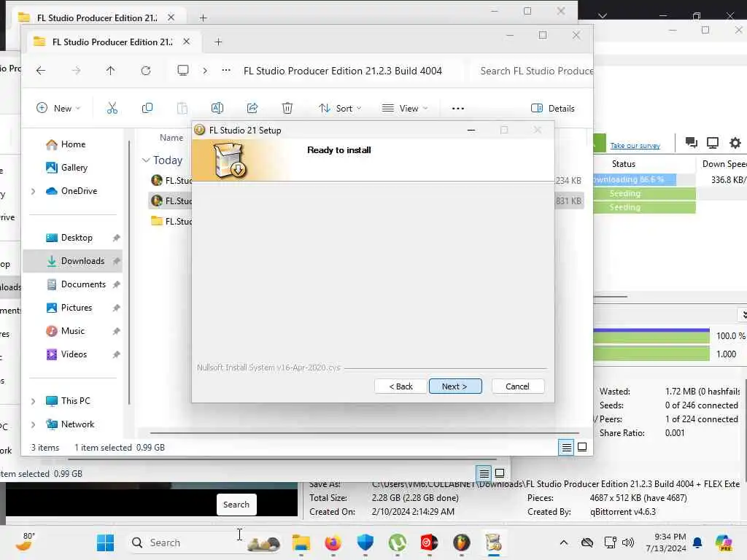
Task: Expand the Network tree node
Action: pos(33,424)
